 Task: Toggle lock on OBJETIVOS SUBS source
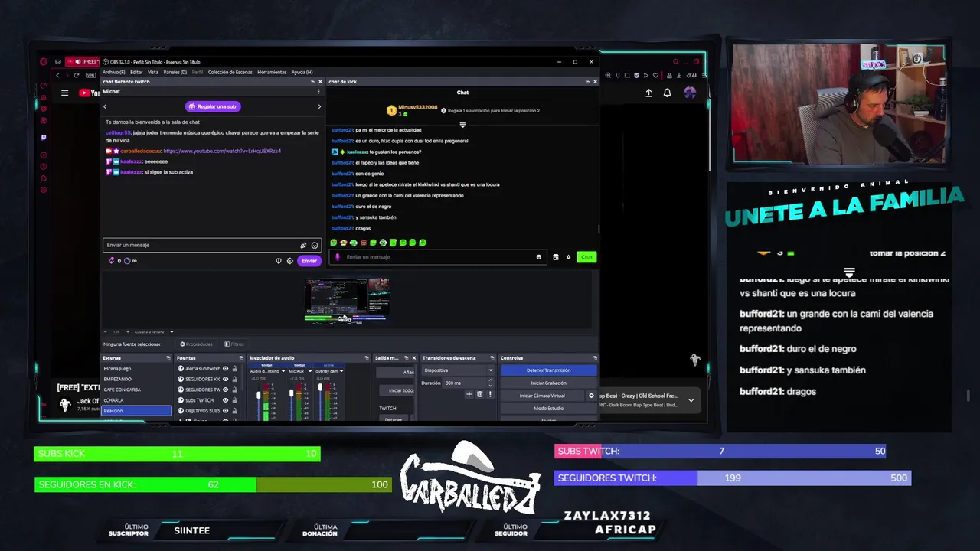pos(234,411)
